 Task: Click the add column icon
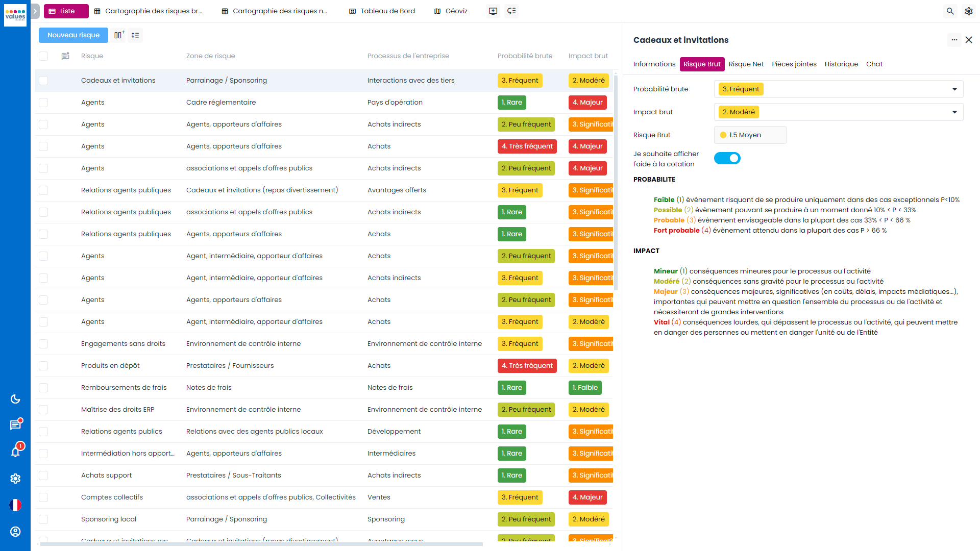click(x=119, y=35)
